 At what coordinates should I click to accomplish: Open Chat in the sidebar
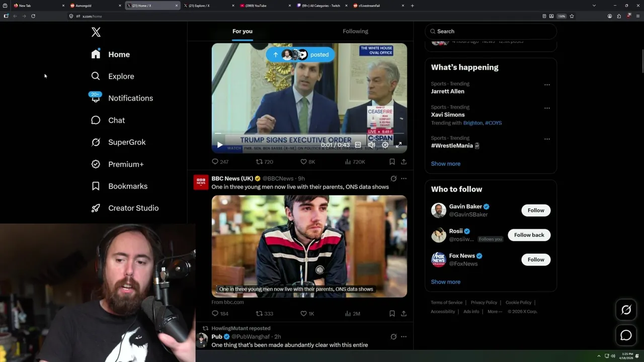108,120
